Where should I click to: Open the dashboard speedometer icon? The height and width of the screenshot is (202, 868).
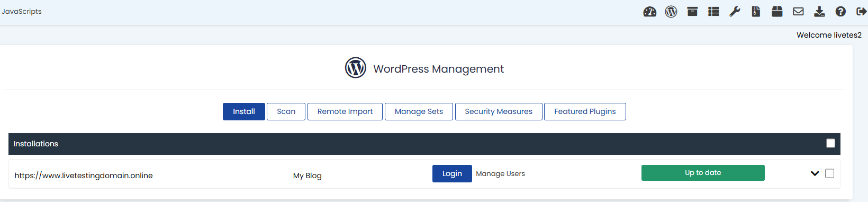(x=650, y=12)
